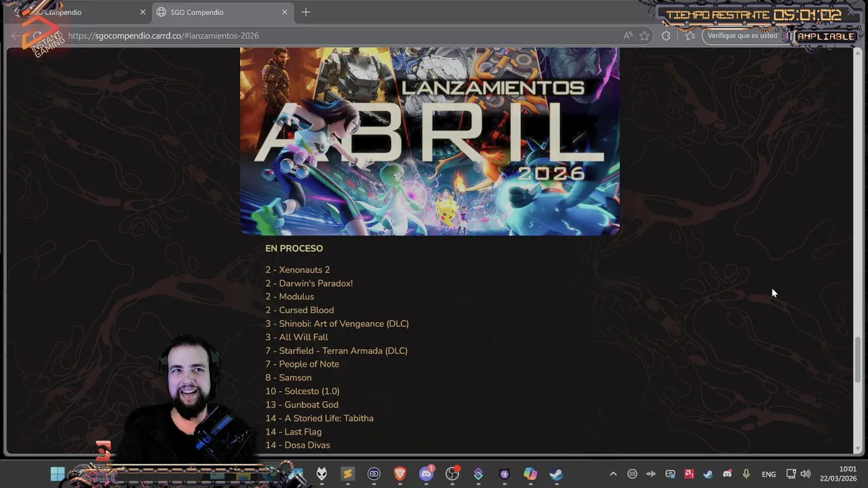Show hidden system tray icons

[x=613, y=474]
